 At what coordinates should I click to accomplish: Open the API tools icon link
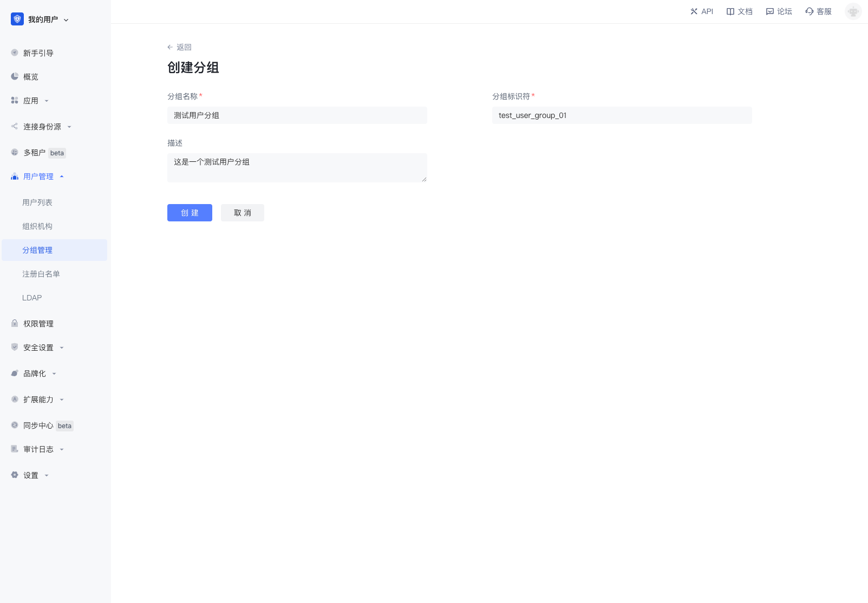[x=694, y=11]
